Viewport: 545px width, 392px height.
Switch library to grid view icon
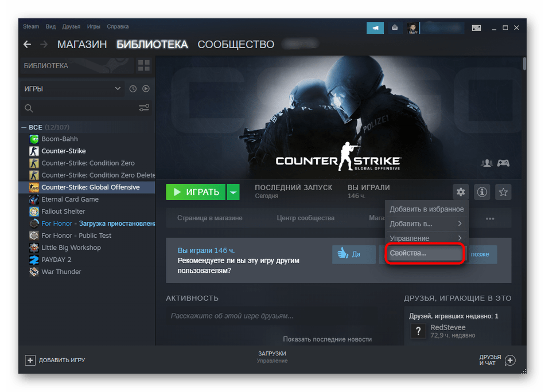coord(143,65)
